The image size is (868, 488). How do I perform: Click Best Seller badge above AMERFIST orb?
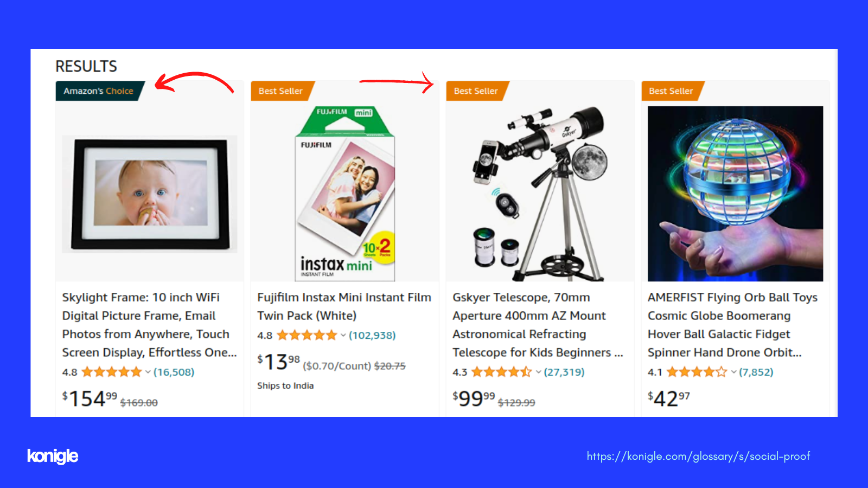point(673,91)
